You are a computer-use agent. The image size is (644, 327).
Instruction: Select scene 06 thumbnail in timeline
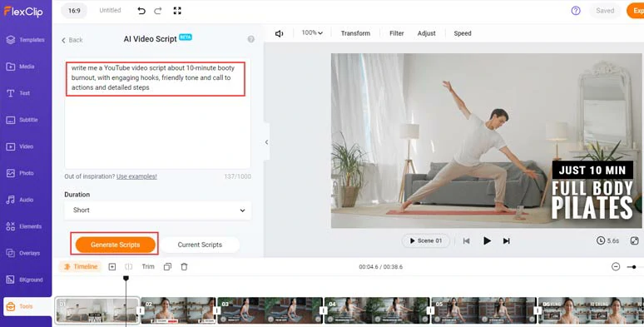click(591, 310)
